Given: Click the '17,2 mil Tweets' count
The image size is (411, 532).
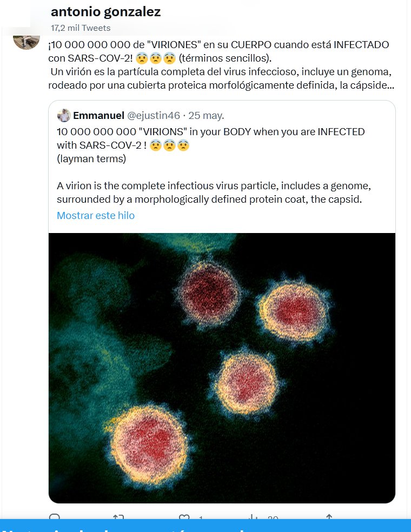Looking at the screenshot, I should 81,28.
